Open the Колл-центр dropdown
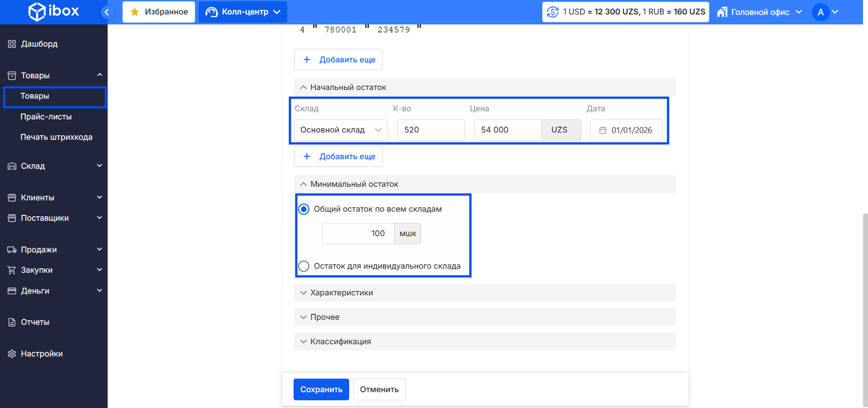This screenshot has width=868, height=408. (243, 12)
